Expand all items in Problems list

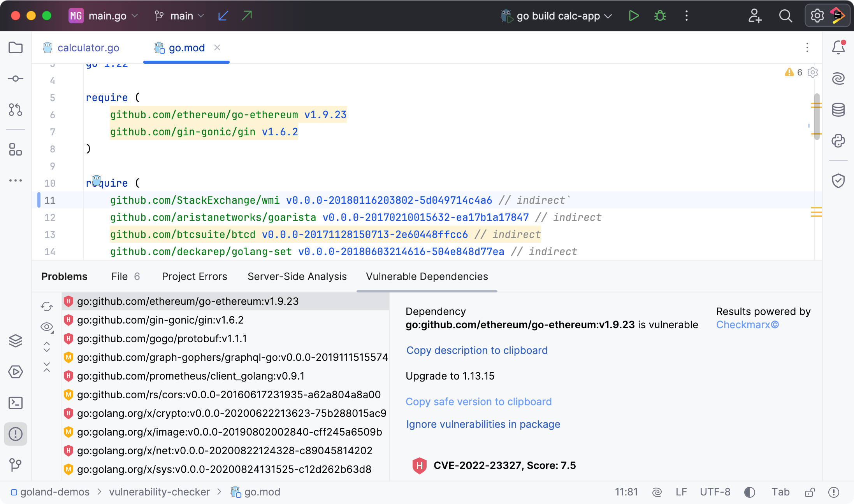tap(47, 347)
